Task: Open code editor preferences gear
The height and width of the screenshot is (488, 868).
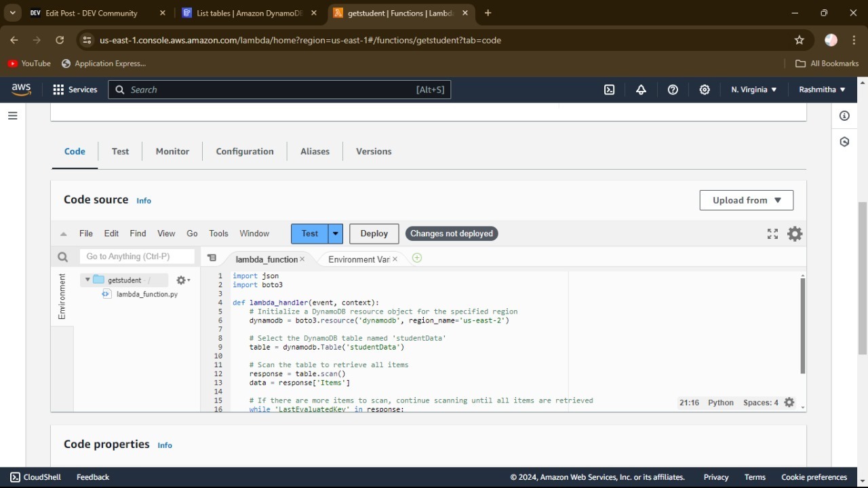Action: [x=795, y=234]
